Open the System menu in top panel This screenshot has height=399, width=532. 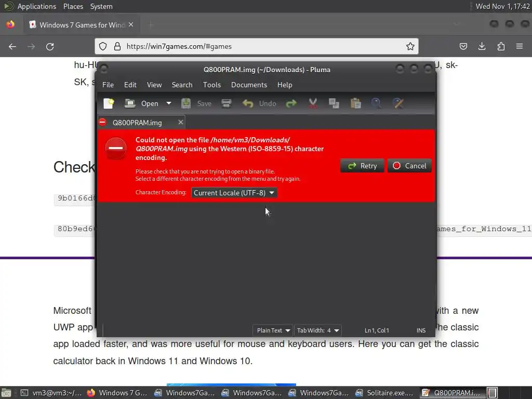click(101, 6)
